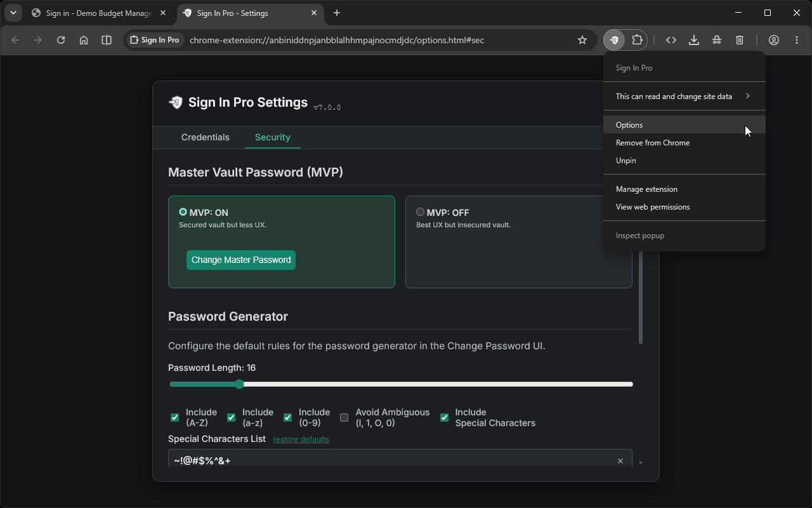
Task: Bookmark this page with the star icon
Action: 582,40
